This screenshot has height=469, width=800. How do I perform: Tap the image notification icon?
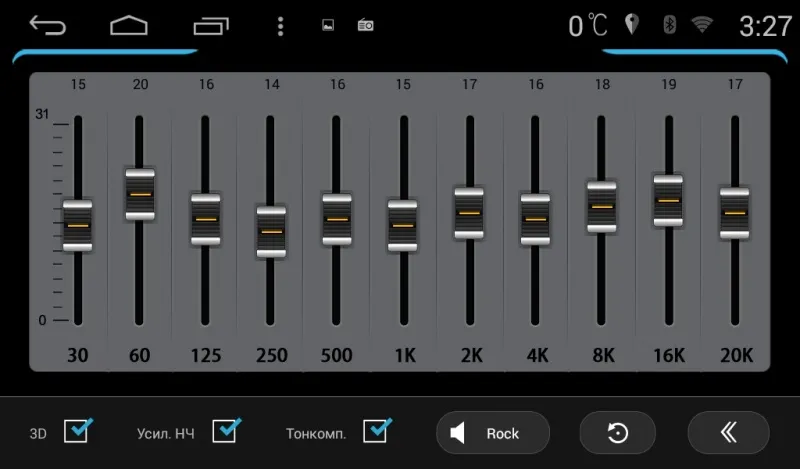(328, 26)
